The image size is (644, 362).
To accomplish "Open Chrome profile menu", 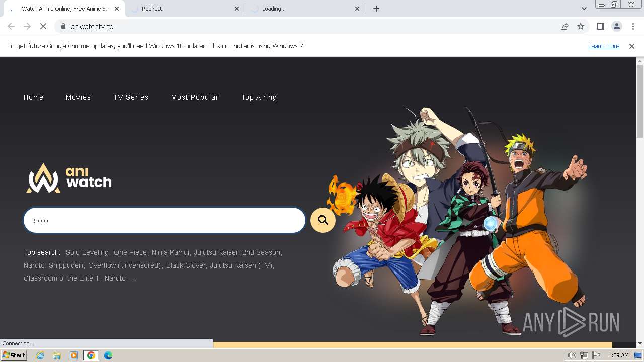I will (x=616, y=27).
